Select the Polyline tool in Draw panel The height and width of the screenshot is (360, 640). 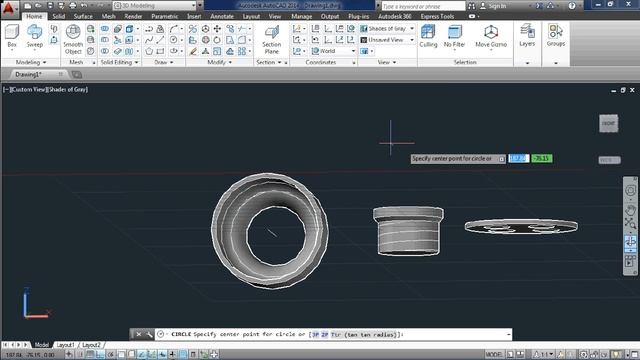point(149,29)
